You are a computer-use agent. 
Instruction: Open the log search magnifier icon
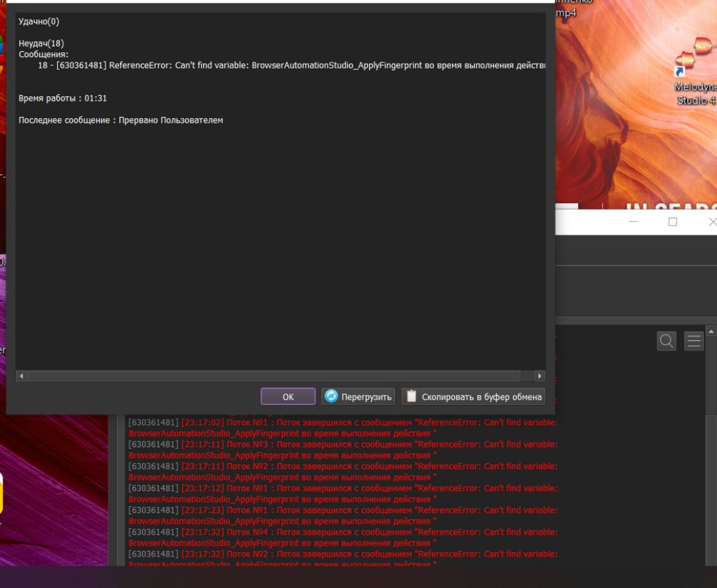point(667,341)
